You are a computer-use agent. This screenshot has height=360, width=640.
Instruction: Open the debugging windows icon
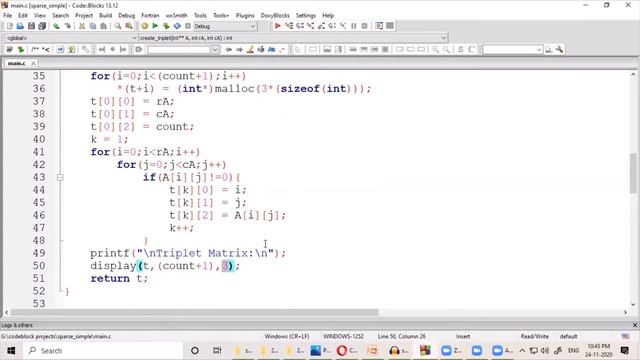coord(379,26)
